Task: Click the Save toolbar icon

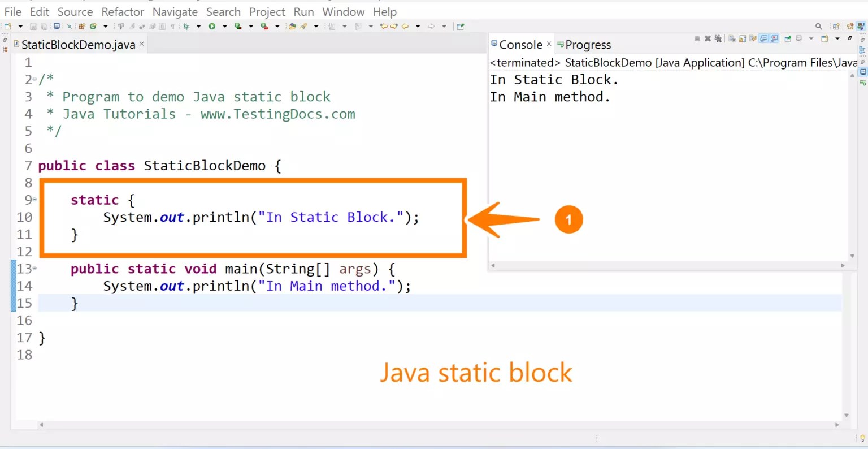Action: click(33, 26)
